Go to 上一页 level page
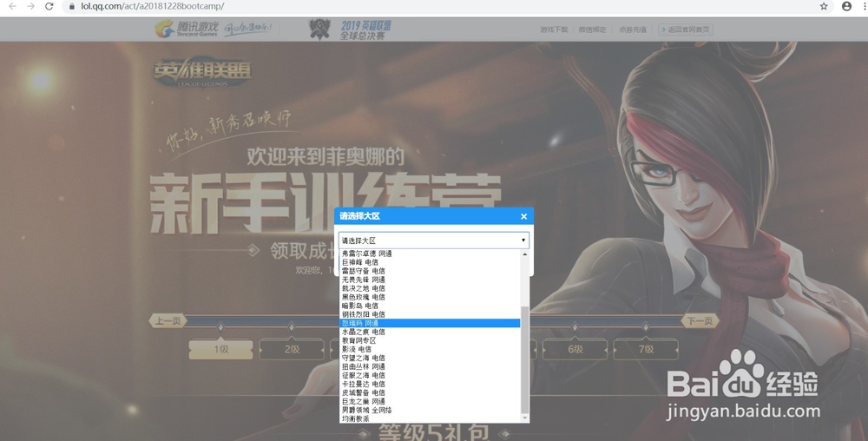This screenshot has width=868, height=441. [x=168, y=321]
